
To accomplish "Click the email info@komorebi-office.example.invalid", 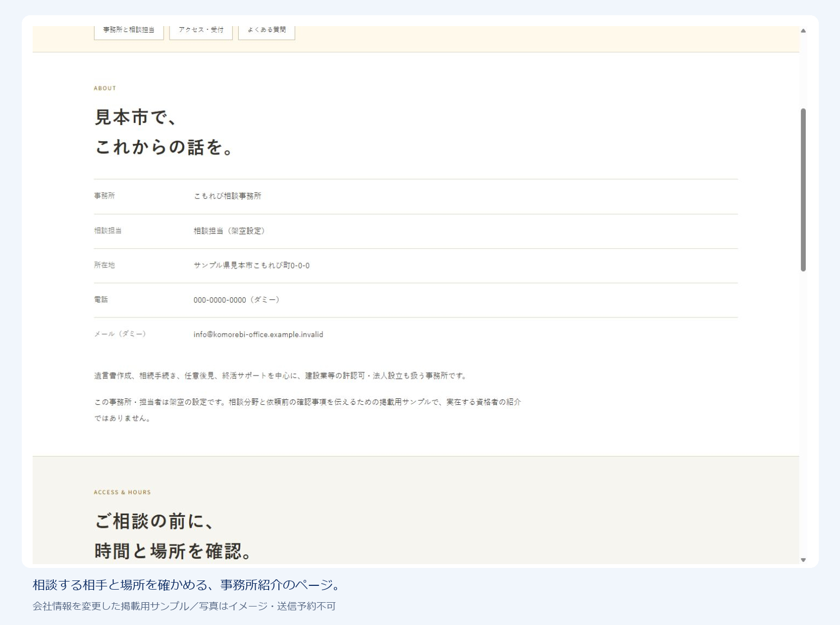I will point(258,335).
